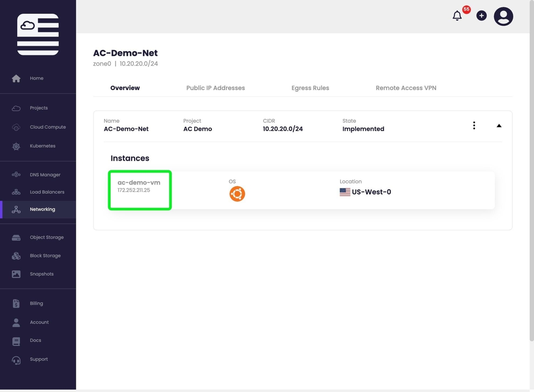534x392 pixels.
Task: Open the Egress Rules tab
Action: [310, 88]
